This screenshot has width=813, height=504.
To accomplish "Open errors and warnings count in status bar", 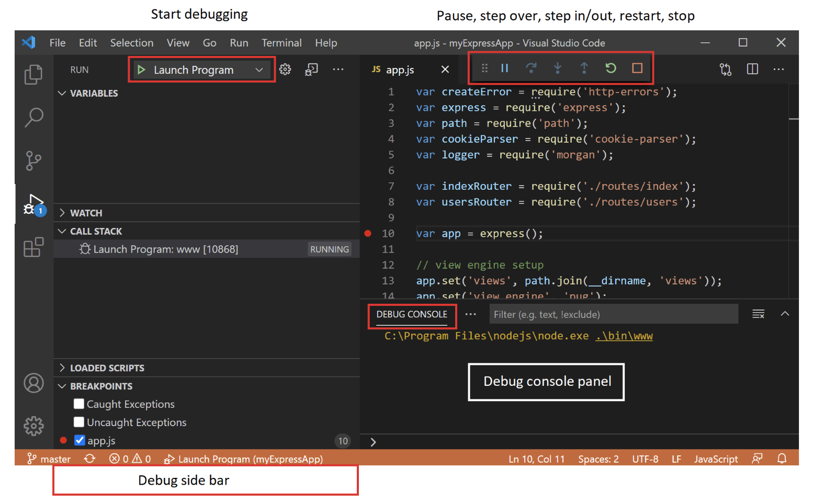I will (x=130, y=459).
